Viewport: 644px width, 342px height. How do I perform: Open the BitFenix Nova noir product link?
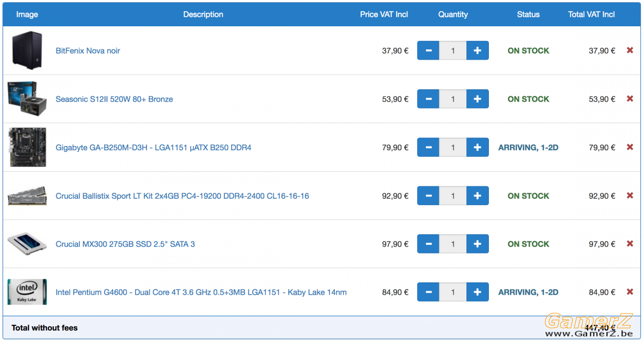click(x=88, y=50)
